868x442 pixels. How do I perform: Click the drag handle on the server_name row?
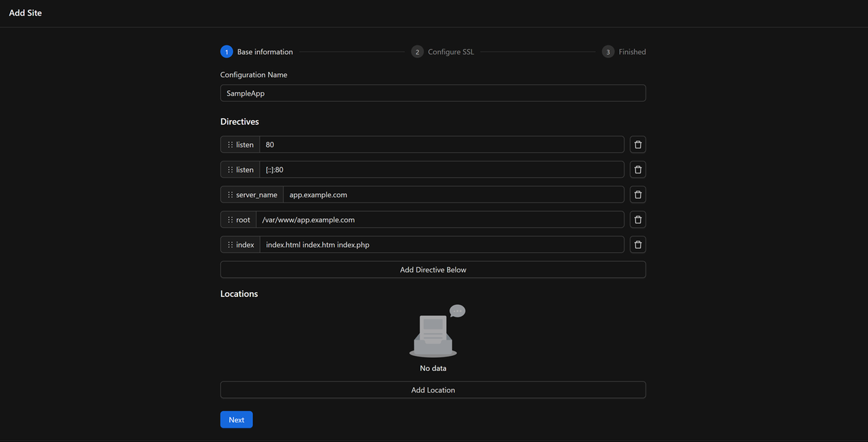tap(230, 194)
